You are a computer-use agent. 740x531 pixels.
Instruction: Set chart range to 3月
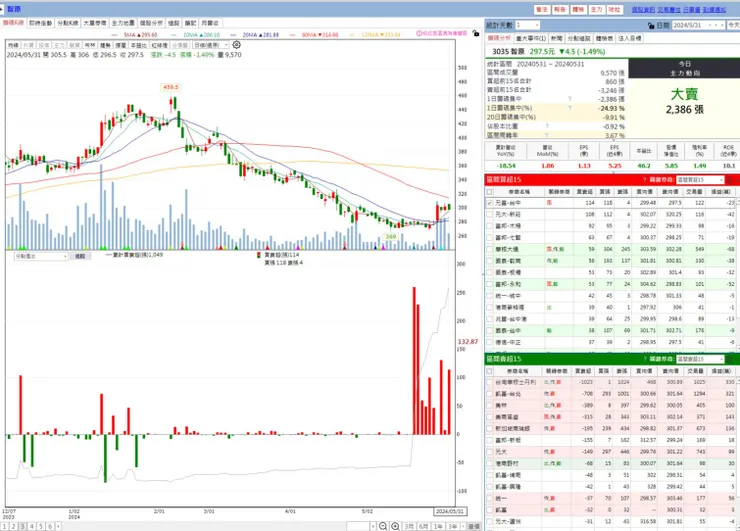(409, 526)
